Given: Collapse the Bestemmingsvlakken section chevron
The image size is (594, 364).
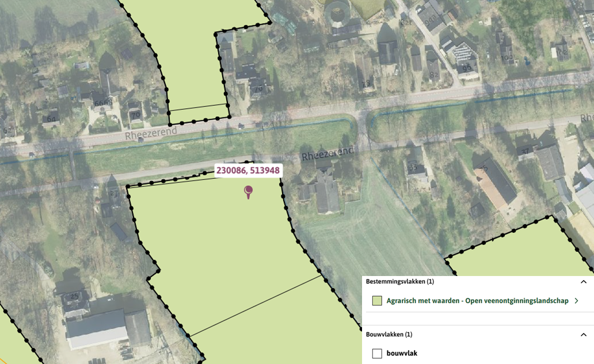Looking at the screenshot, I should point(584,282).
